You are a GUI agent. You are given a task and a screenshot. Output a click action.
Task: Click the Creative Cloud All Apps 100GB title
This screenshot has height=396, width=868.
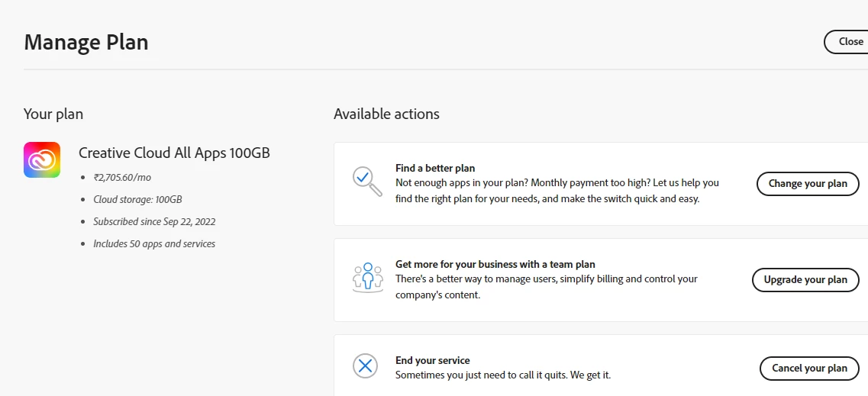click(174, 153)
